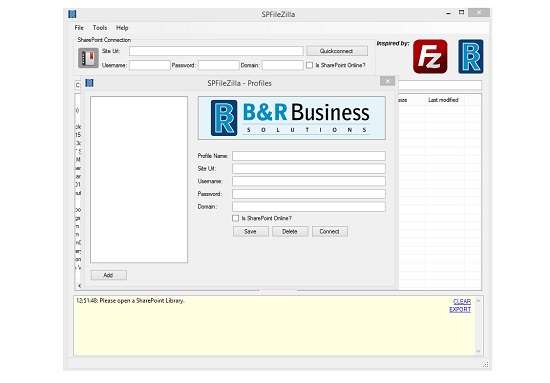Click main window Site Url field
This screenshot has height=383, width=550.
point(216,51)
